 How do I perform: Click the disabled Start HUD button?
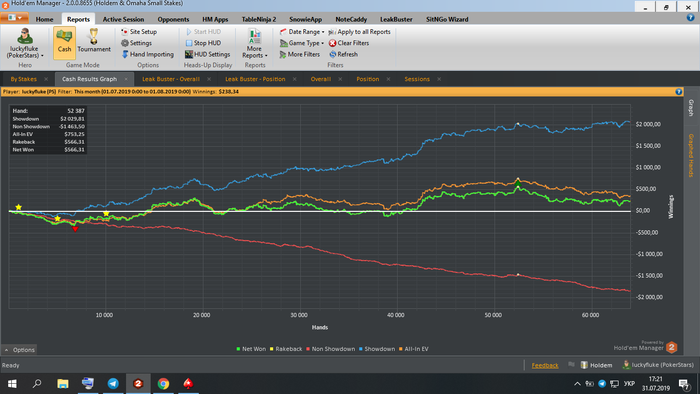(203, 32)
